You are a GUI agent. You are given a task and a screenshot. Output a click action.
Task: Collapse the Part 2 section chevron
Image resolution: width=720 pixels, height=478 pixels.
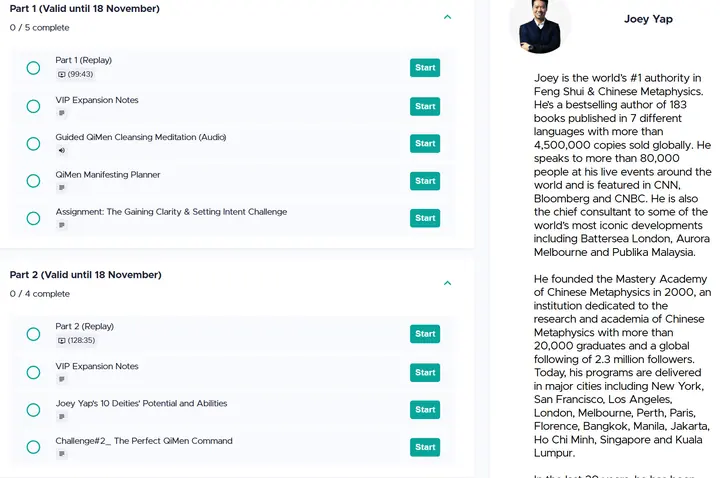coord(448,283)
